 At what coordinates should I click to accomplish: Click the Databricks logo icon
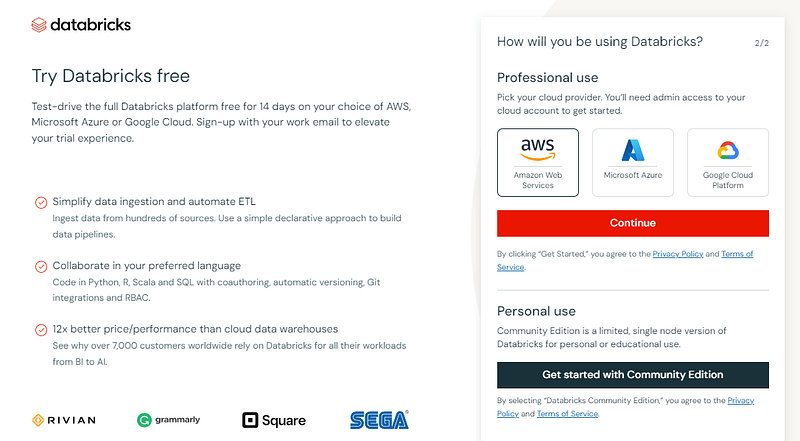(39, 24)
